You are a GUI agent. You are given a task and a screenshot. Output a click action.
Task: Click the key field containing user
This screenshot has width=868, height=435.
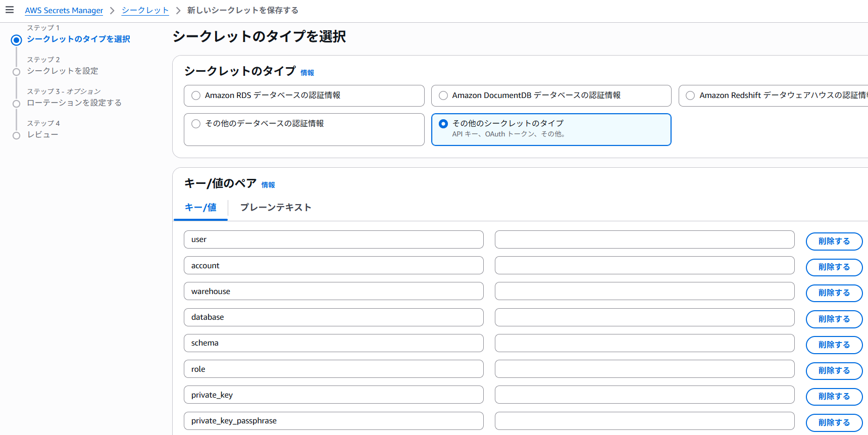[334, 239]
